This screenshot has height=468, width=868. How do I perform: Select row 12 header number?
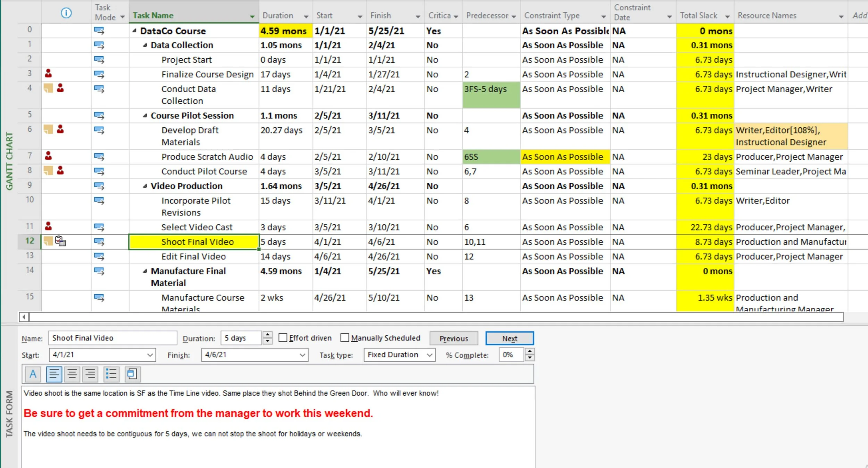[x=30, y=241]
